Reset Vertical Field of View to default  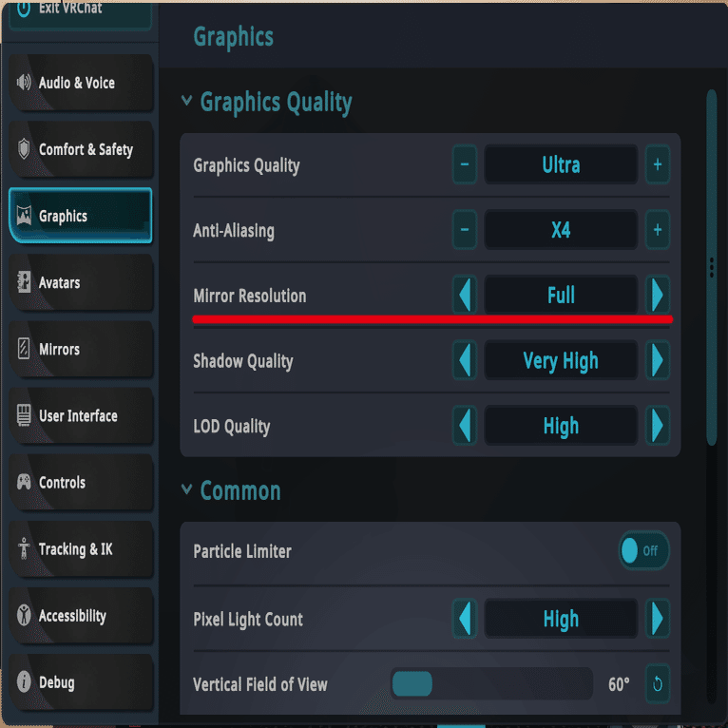coord(656,683)
